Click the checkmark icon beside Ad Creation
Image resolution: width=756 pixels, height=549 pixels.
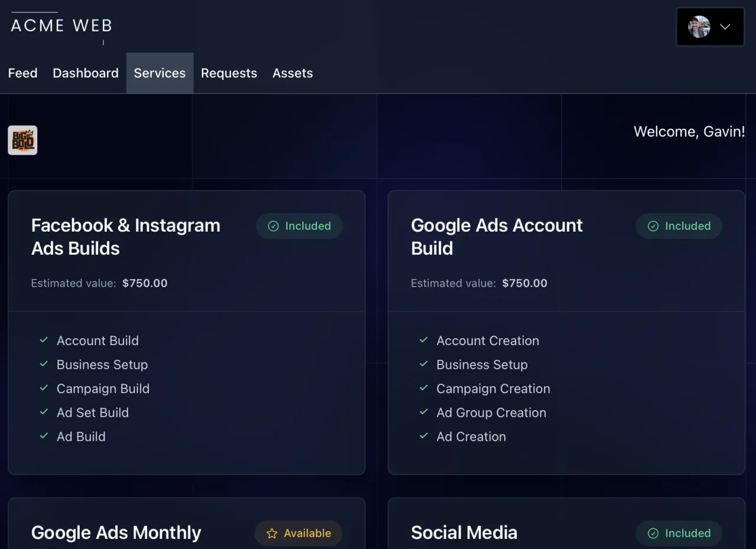pos(423,436)
